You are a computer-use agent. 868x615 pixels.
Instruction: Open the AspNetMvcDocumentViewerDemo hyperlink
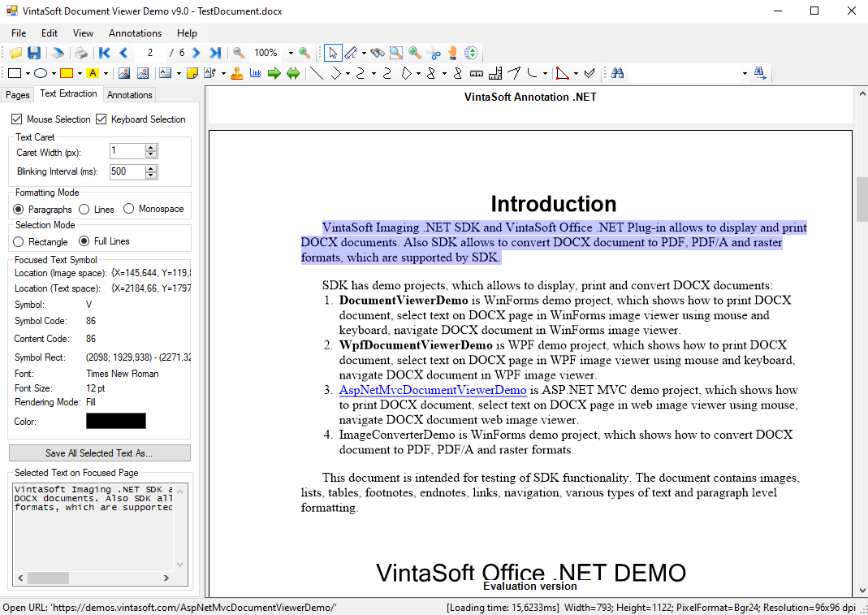click(x=433, y=390)
